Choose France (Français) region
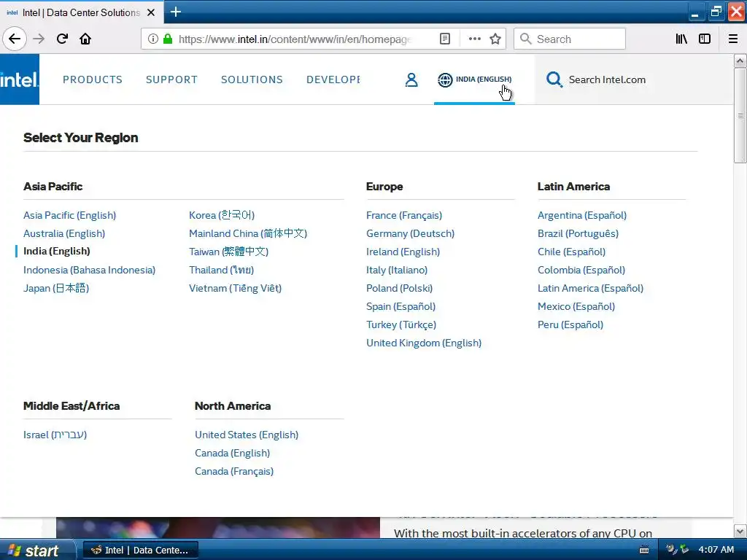 pyautogui.click(x=404, y=215)
